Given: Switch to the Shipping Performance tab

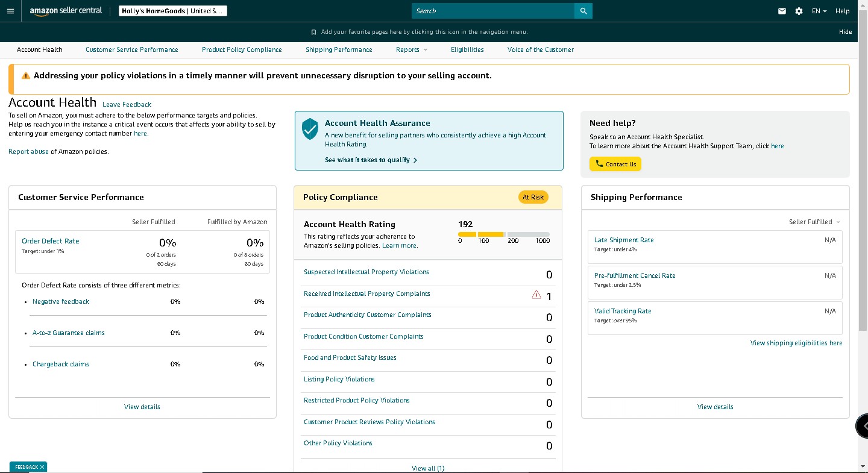Looking at the screenshot, I should (x=339, y=49).
